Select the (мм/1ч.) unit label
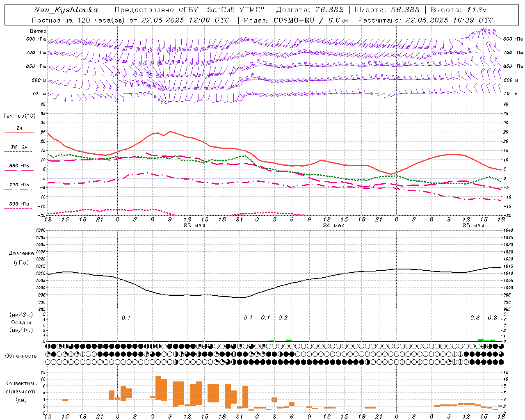525x420 pixels. (x=21, y=330)
